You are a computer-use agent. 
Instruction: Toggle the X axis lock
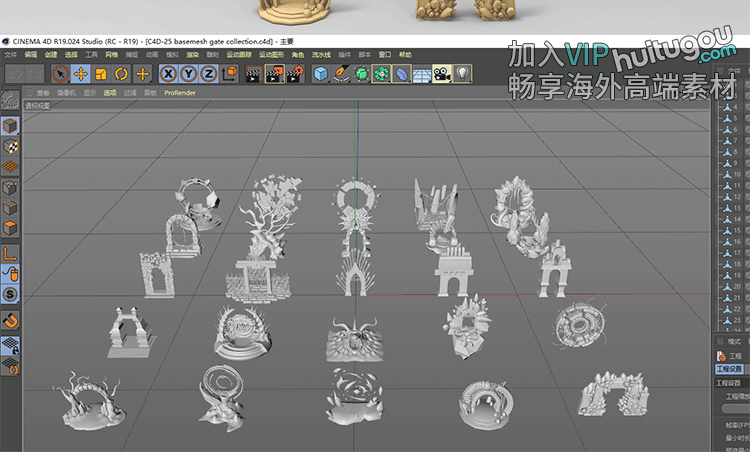[168, 73]
